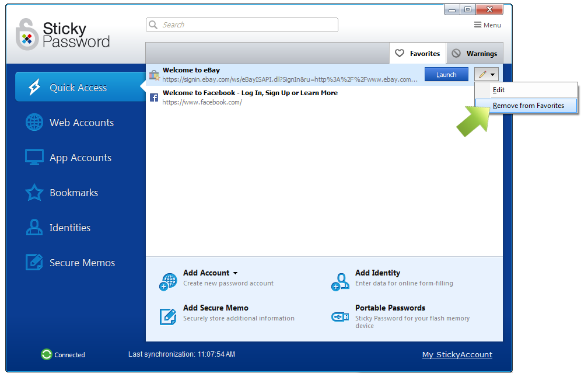Image resolution: width=588 pixels, height=373 pixels.
Task: Click the Web Accounts globe icon
Action: pyautogui.click(x=34, y=123)
